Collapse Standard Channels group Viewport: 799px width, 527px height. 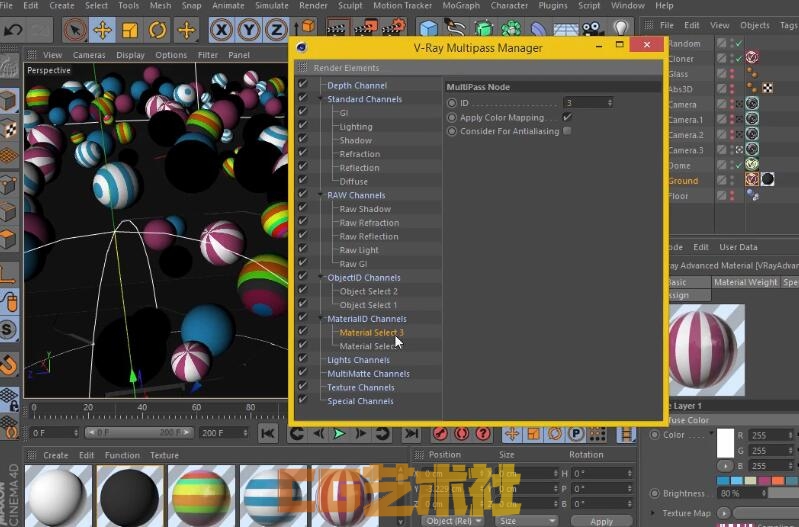(321, 98)
